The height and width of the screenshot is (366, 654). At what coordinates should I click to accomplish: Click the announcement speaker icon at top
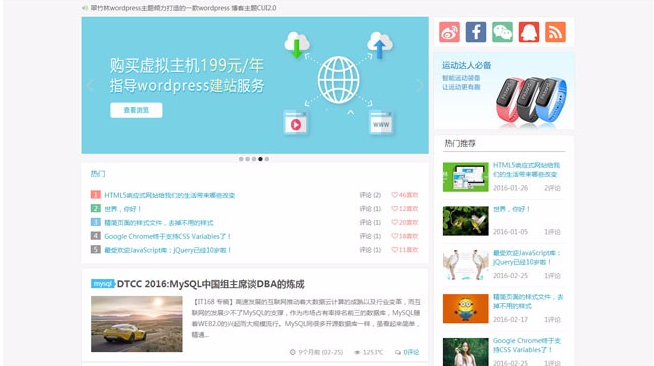(x=85, y=8)
